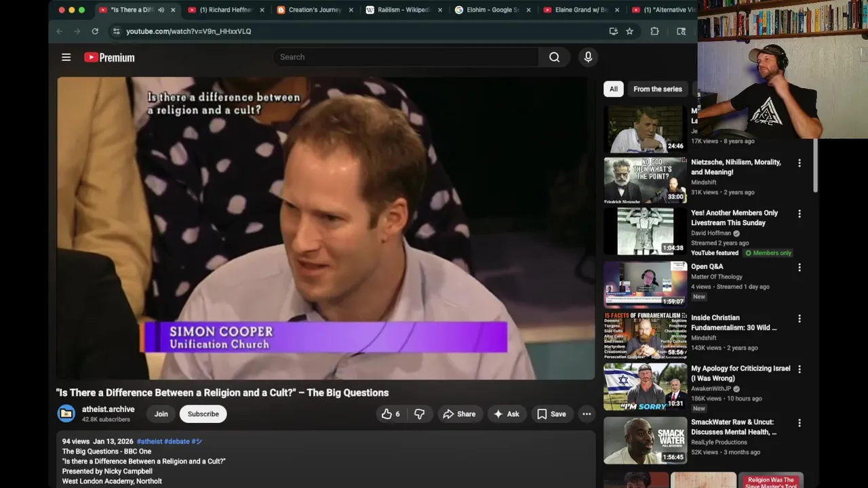Mute the tab via its speaker icon

pyautogui.click(x=161, y=10)
